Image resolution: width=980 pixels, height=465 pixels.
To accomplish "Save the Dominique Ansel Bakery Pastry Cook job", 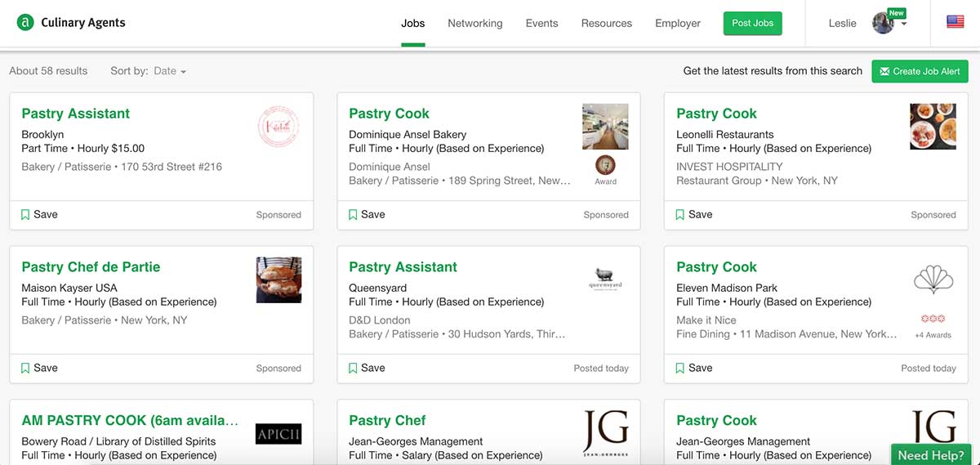I will [x=367, y=214].
